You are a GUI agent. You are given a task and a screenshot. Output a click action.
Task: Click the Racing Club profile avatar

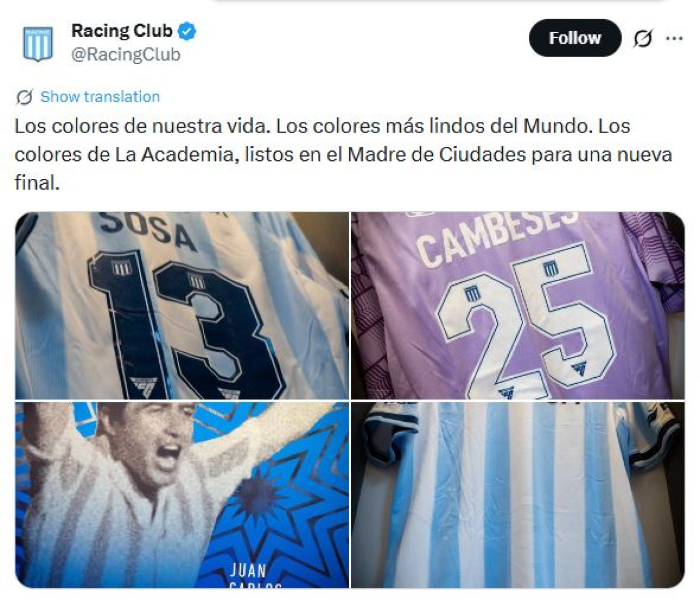[38, 43]
